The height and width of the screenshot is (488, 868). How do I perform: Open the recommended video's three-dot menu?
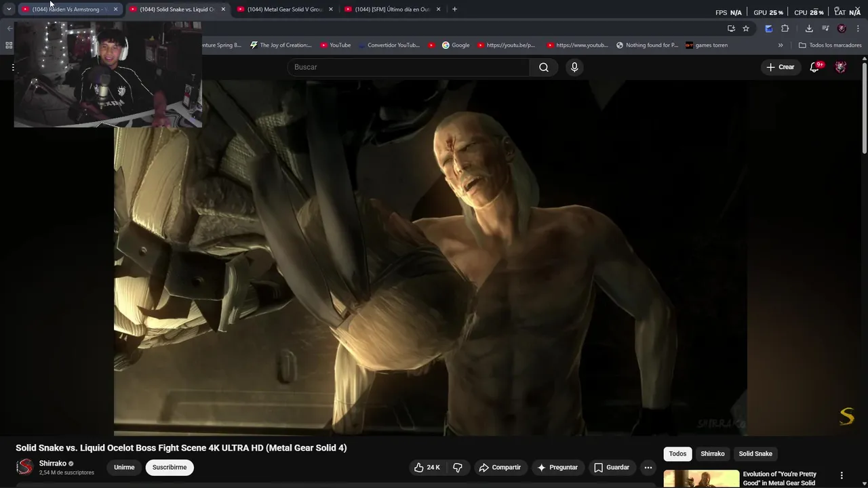[x=842, y=476]
